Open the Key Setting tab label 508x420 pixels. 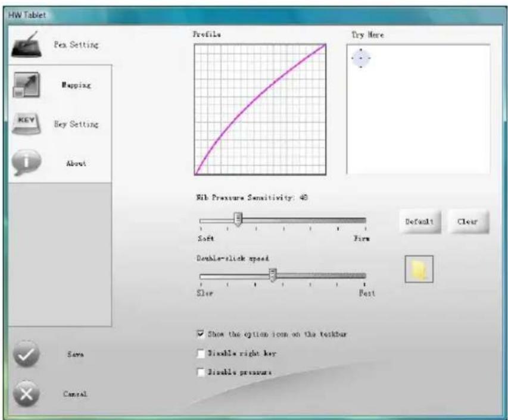coord(76,124)
